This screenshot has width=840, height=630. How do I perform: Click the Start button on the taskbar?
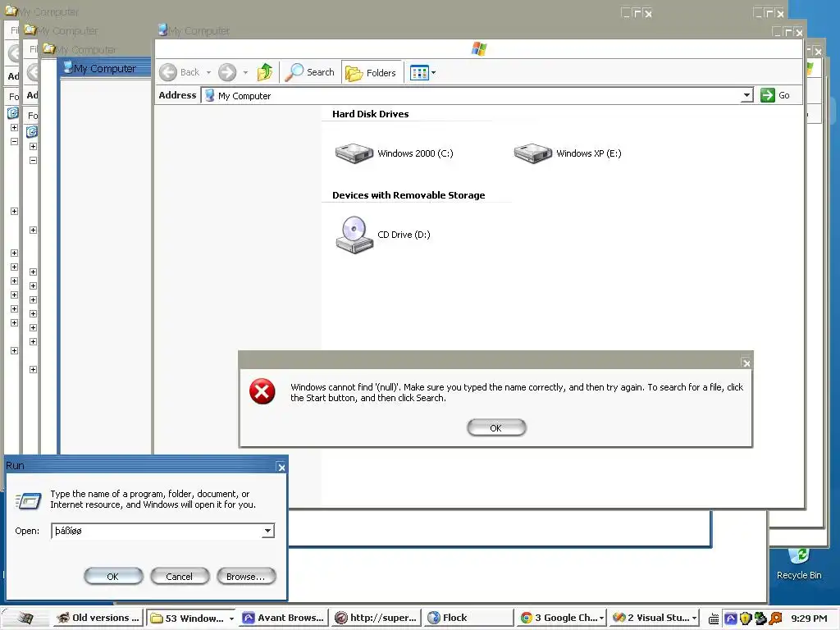click(x=24, y=619)
